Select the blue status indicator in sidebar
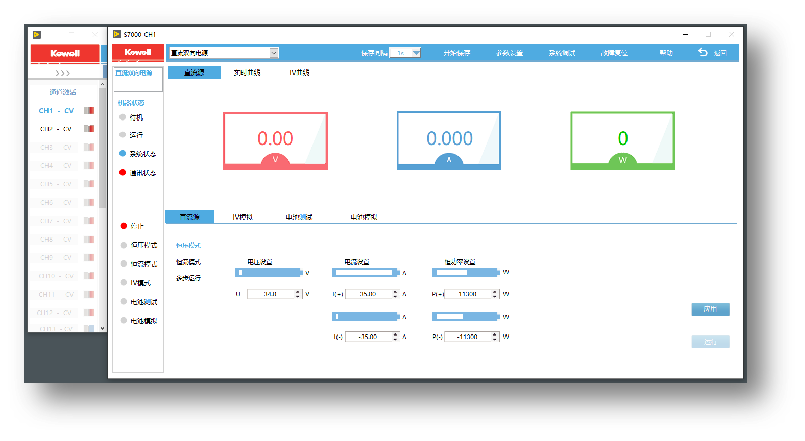This screenshot has width=805, height=441. tap(122, 154)
